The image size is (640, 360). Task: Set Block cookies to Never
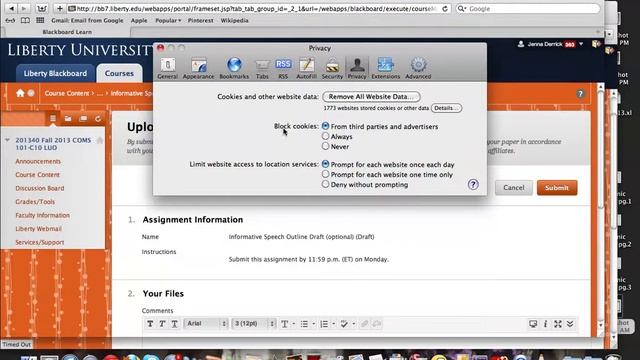click(x=325, y=146)
